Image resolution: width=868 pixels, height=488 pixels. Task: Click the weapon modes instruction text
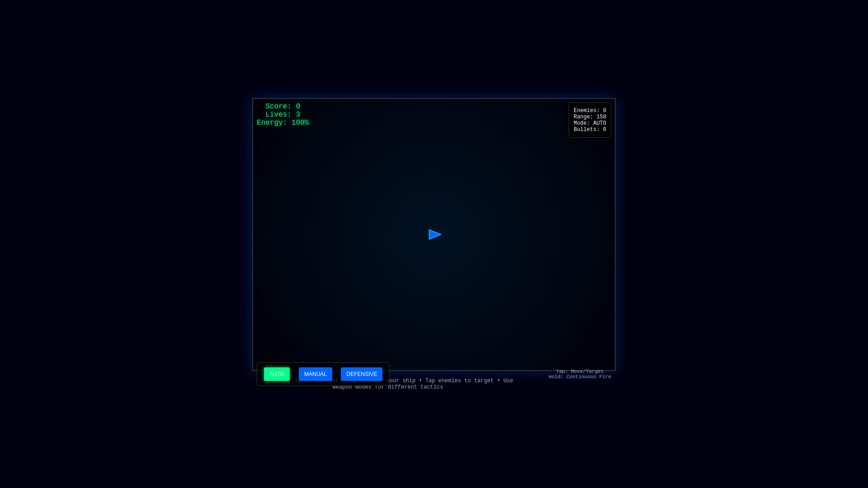tap(387, 384)
